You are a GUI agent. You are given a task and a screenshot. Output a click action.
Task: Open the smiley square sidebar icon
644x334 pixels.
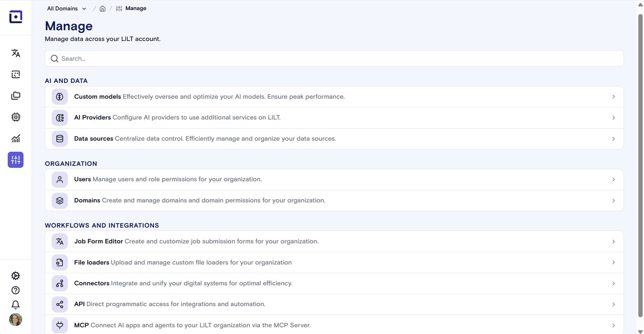click(16, 75)
